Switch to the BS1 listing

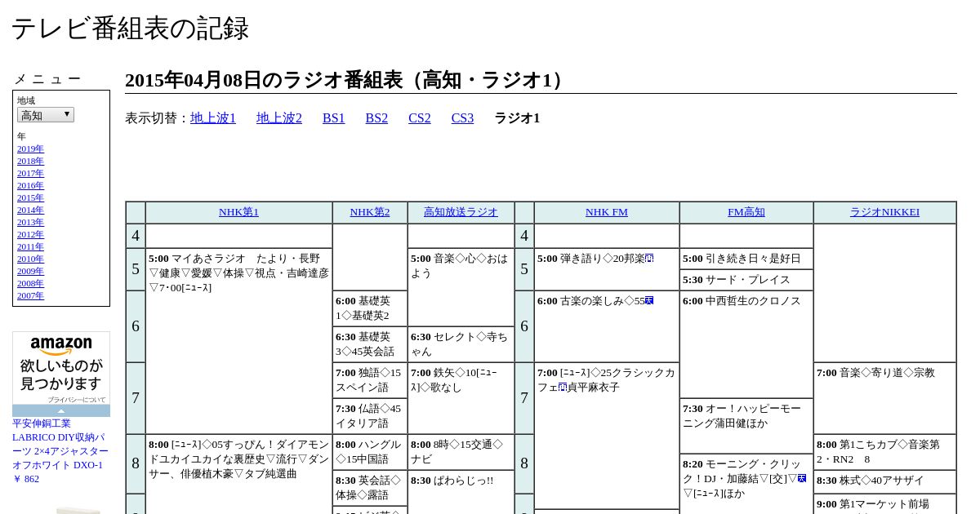coord(334,118)
